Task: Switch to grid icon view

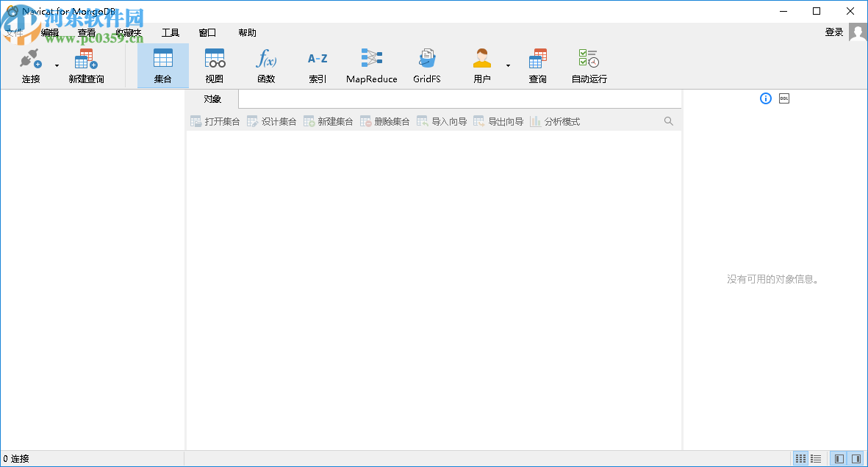Action: 800,459
